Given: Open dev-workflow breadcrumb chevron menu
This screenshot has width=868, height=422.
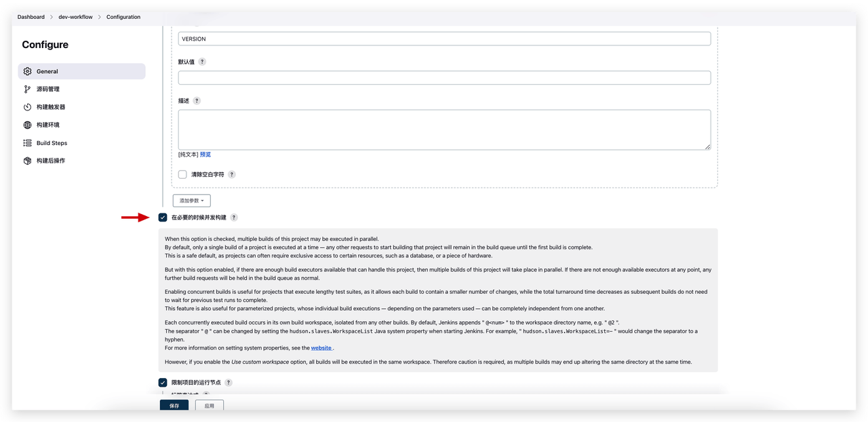Looking at the screenshot, I should [x=99, y=17].
